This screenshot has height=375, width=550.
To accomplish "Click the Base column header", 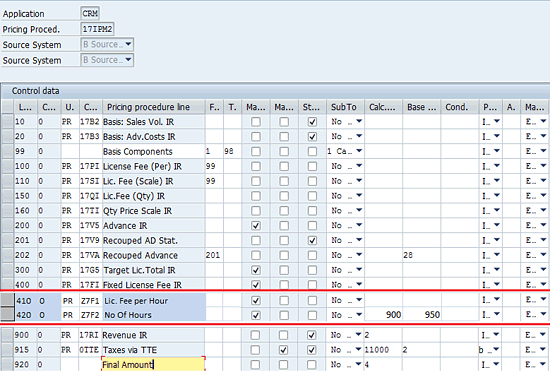I will tap(422, 107).
